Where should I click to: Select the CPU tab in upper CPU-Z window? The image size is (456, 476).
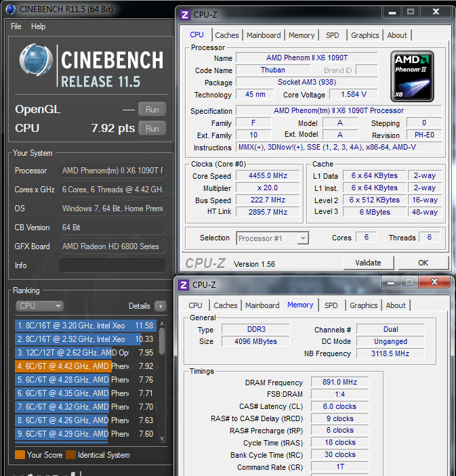pyautogui.click(x=197, y=35)
